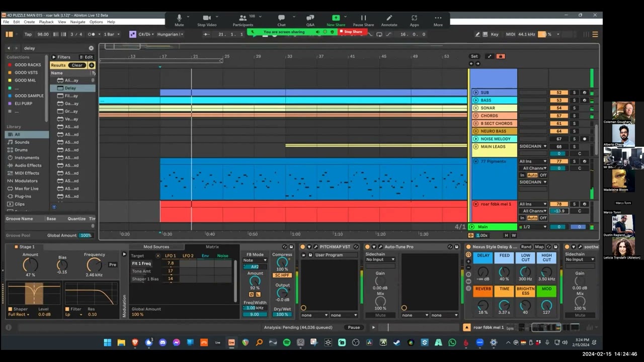Screen dimensions: 644x362
Task: Solo the CHORDS track
Action: tap(574, 116)
